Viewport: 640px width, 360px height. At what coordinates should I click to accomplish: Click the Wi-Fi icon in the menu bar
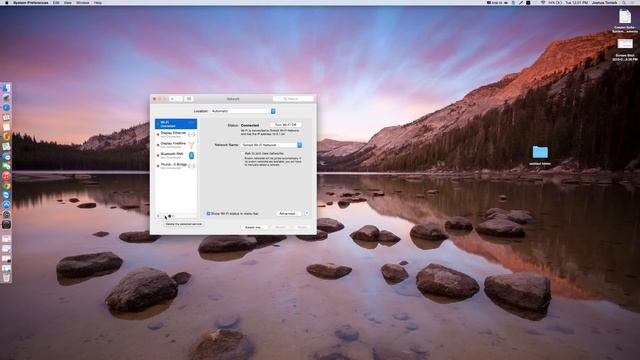pos(543,2)
